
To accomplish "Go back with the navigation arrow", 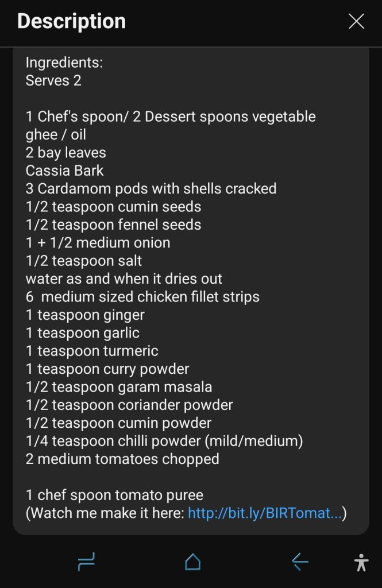I will click(300, 562).
